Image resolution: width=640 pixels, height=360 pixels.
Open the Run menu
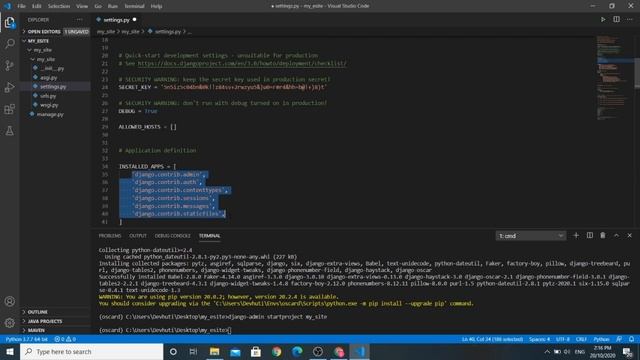point(113,6)
